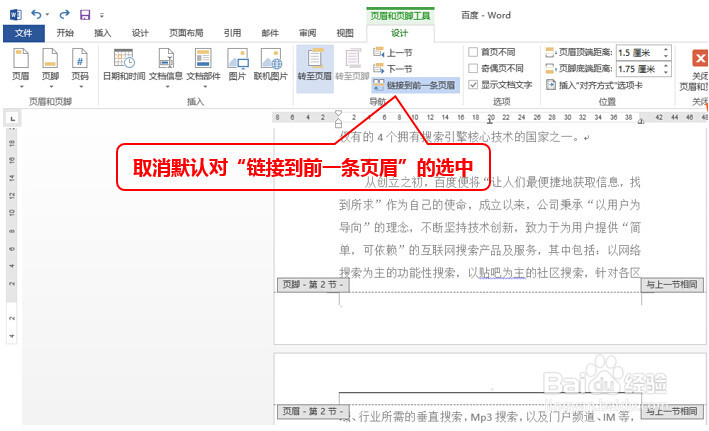709x431 pixels.
Task: Uncheck the 显示文档文字 checkbox
Action: (x=473, y=85)
